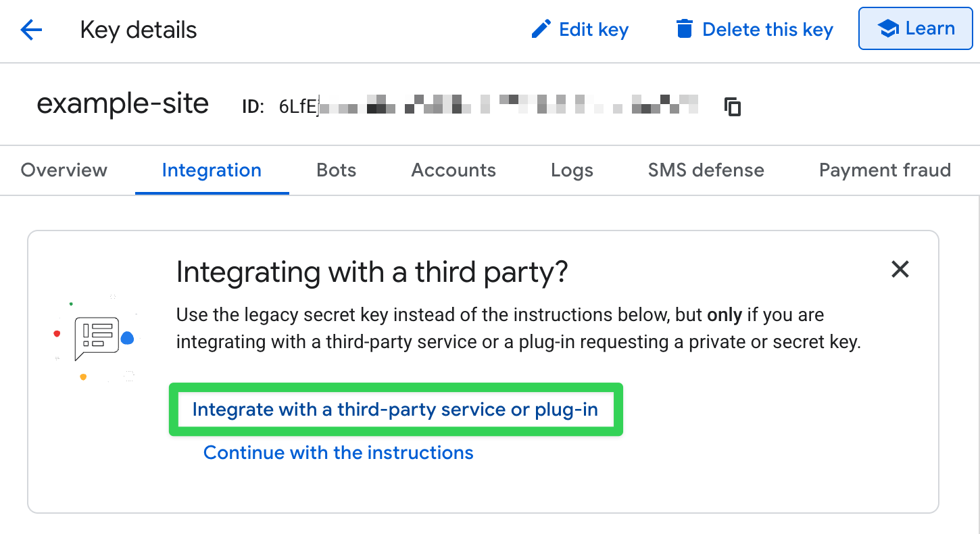Click the copy icon next to the key ID

[732, 106]
